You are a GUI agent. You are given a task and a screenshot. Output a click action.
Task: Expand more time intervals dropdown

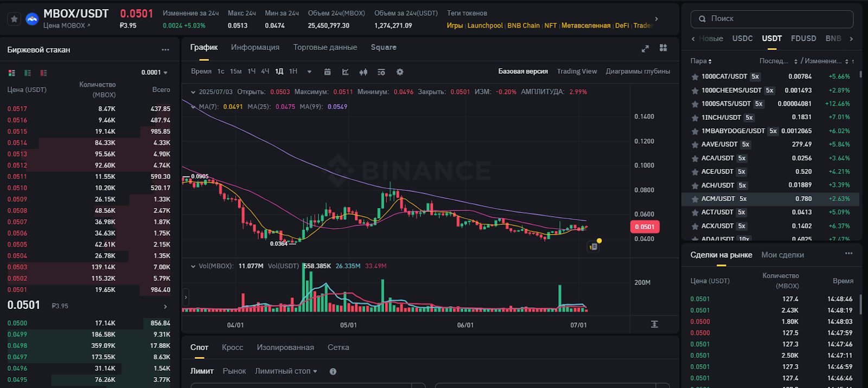coord(309,72)
